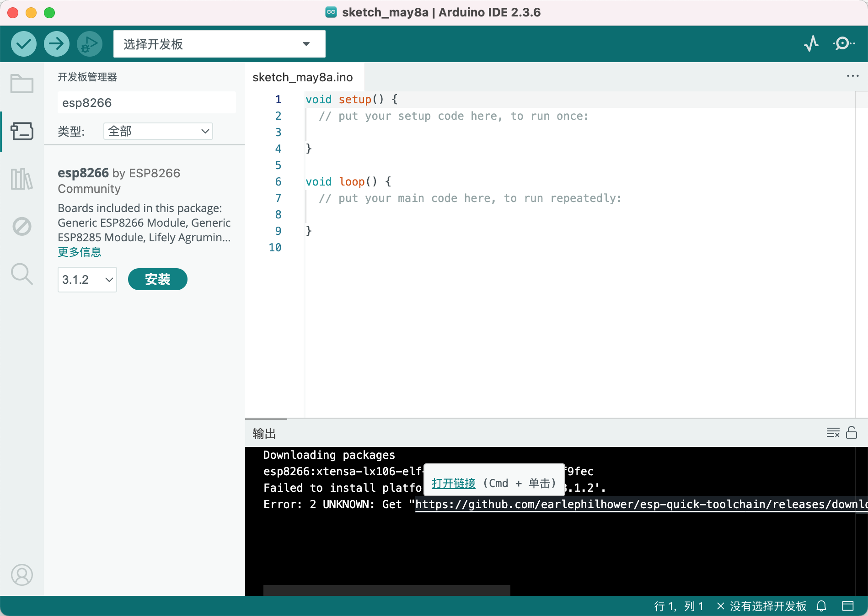Click the esp8266 package title
The image size is (868, 616).
coord(83,173)
